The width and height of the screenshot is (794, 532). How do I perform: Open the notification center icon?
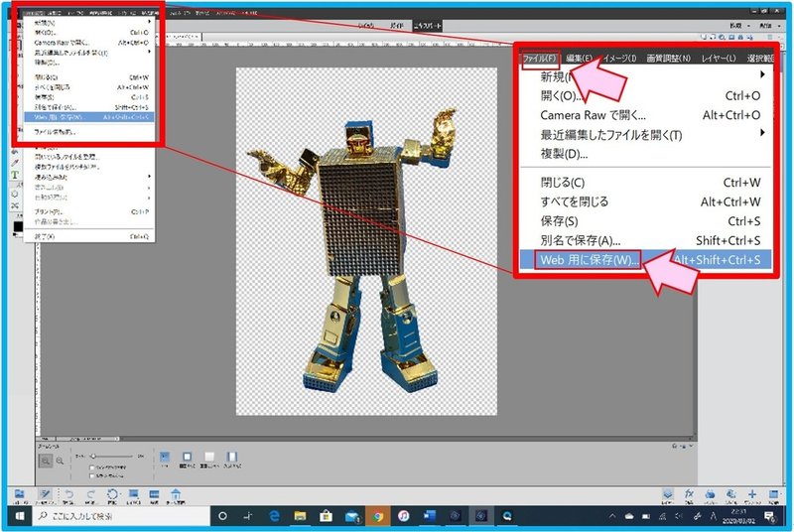(770, 516)
